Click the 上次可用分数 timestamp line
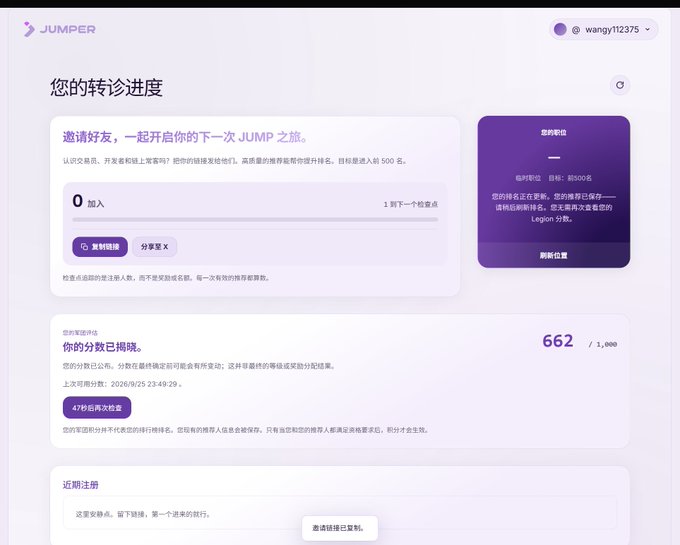680x545 pixels. tap(122, 384)
